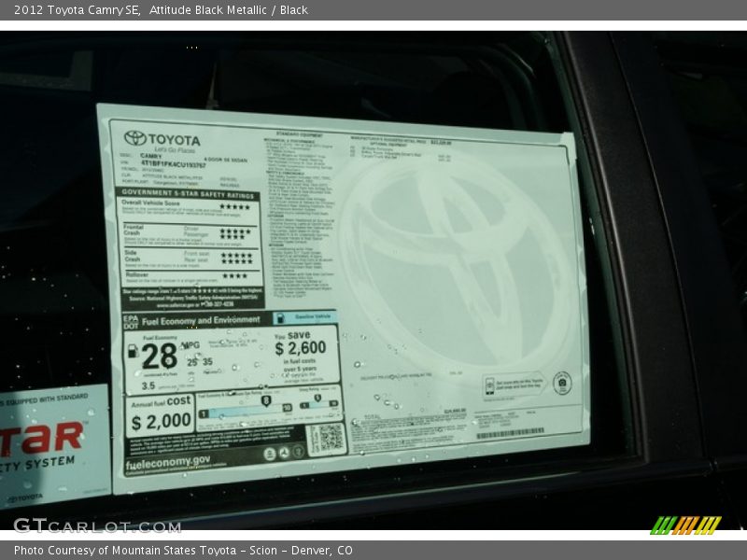Click the barcode at the sticker's bottom right
Screen dimensions: 747x560
(510, 433)
